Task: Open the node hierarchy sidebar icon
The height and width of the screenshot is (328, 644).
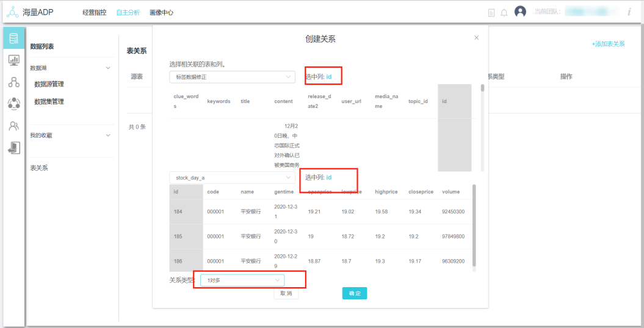Action: coord(13,82)
